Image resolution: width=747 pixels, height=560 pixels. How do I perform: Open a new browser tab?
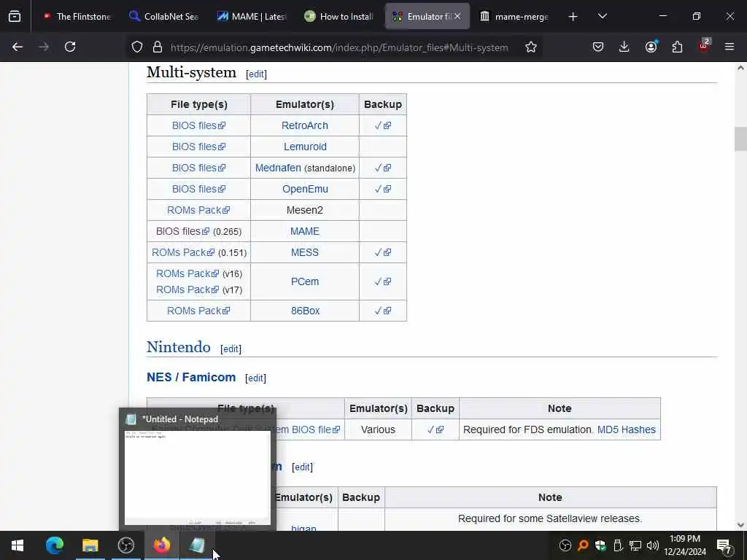(573, 17)
